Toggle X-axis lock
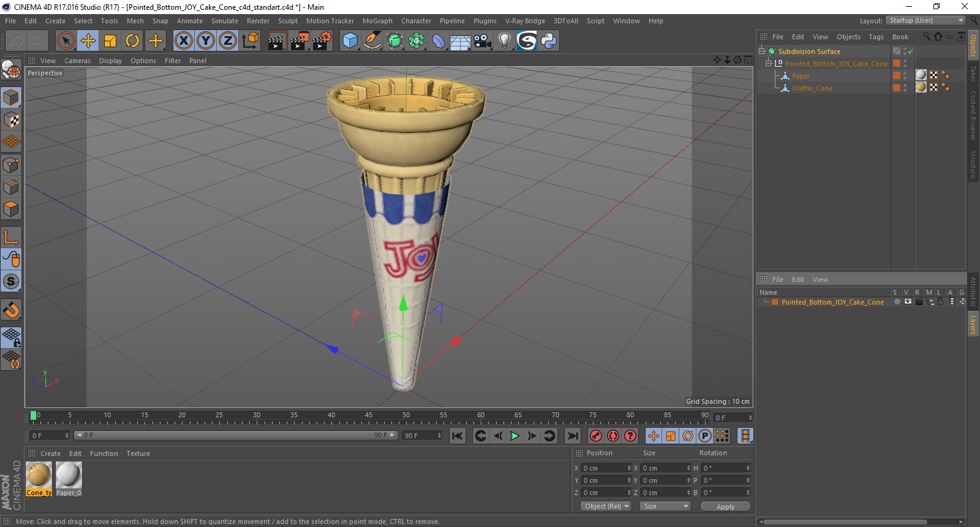Screen dimensions: 980x527 183,41
